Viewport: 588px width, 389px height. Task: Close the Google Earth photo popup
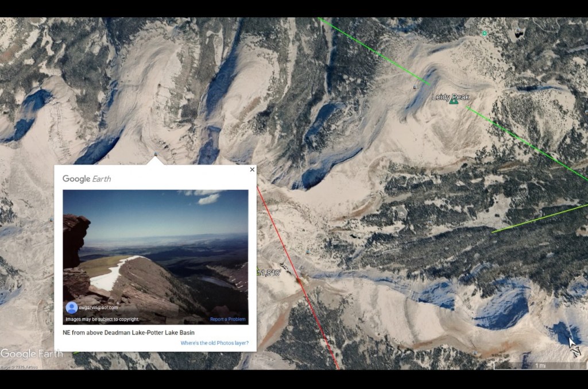(253, 170)
